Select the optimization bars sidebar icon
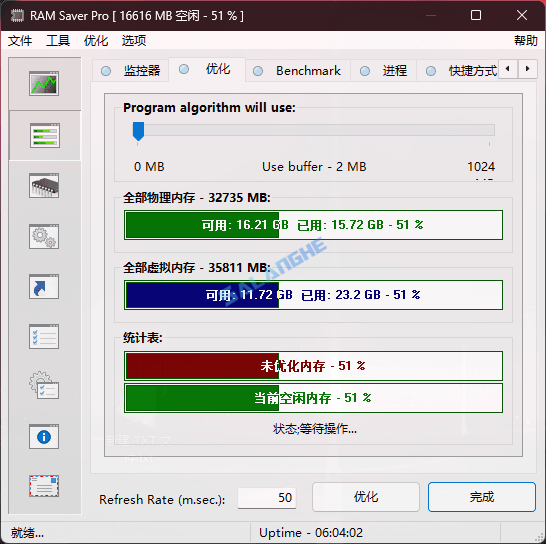Screen dimensions: 546x544 tap(45, 135)
